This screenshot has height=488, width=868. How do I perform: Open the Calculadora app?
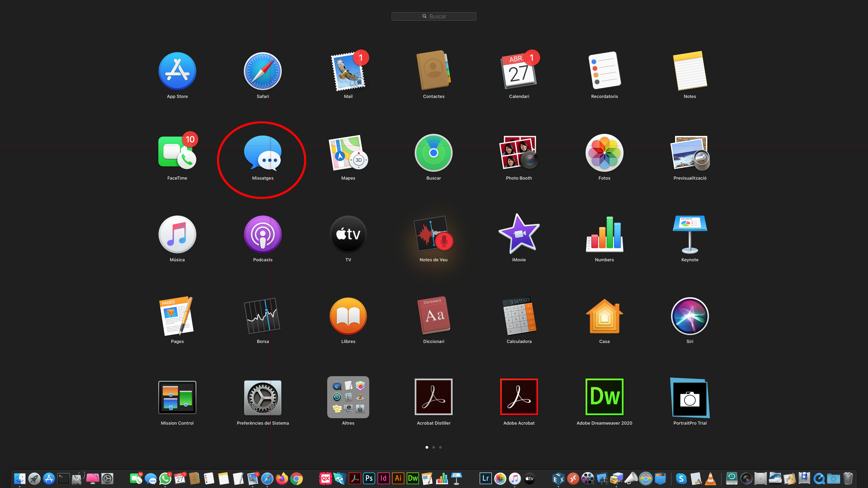(x=519, y=316)
